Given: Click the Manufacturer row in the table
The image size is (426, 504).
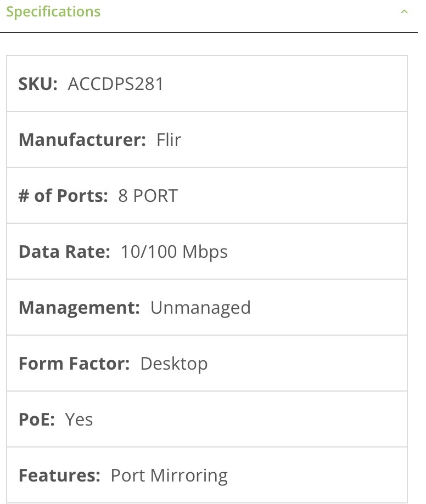Looking at the screenshot, I should click(207, 139).
